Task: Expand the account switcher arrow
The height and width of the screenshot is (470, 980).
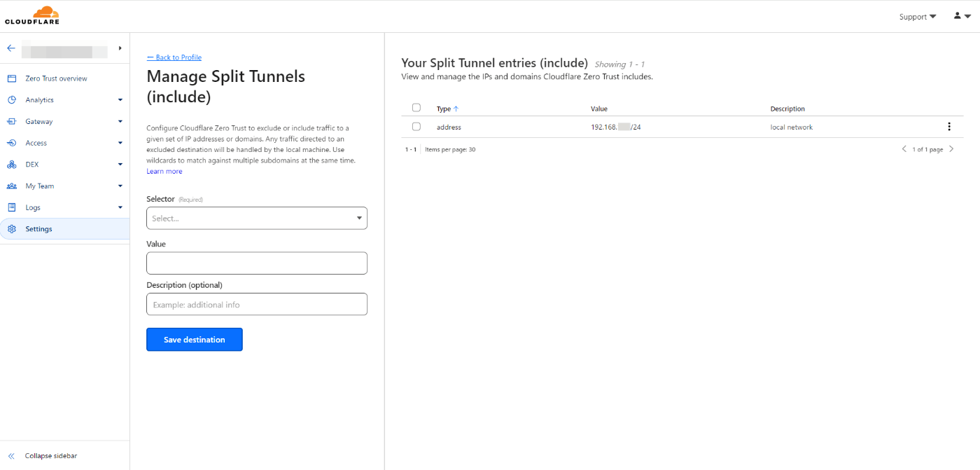Action: 120,48
